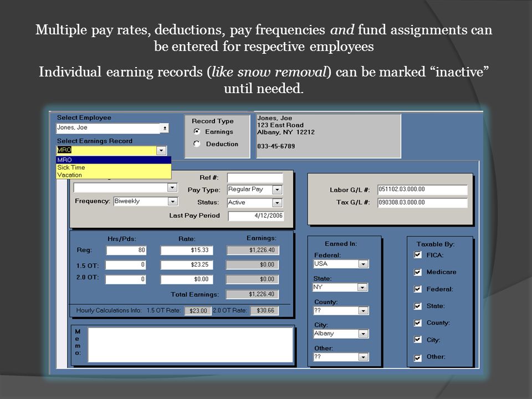Open the City Albany dropdown
The image size is (532, 399).
[364, 334]
